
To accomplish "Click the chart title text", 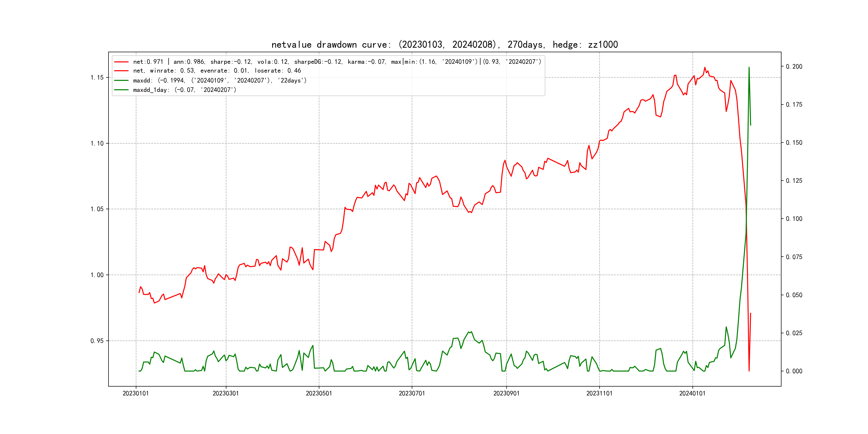I will tap(444, 44).
